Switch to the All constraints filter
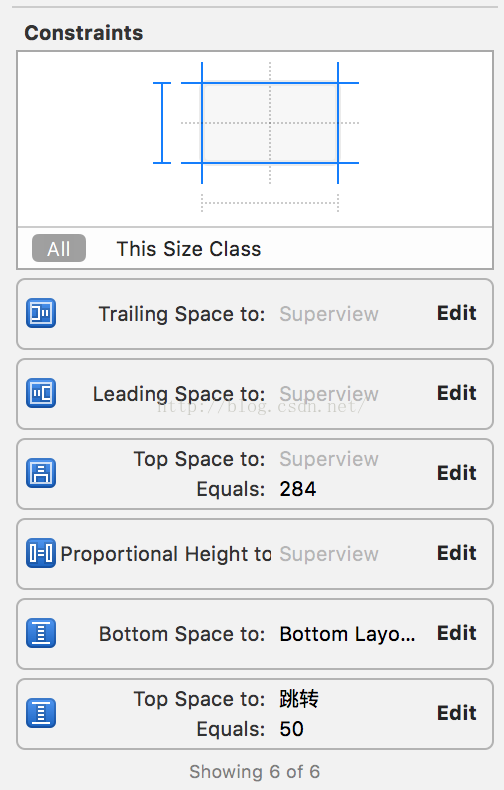 click(x=59, y=248)
